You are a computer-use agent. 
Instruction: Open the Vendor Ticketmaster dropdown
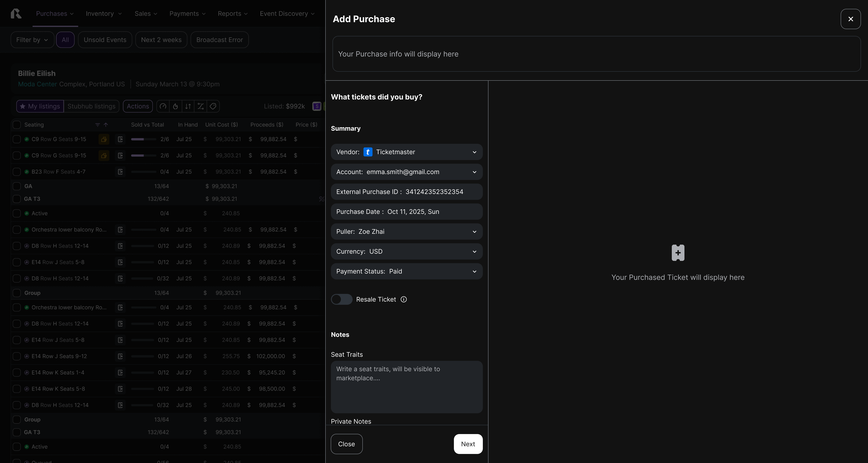tap(406, 152)
